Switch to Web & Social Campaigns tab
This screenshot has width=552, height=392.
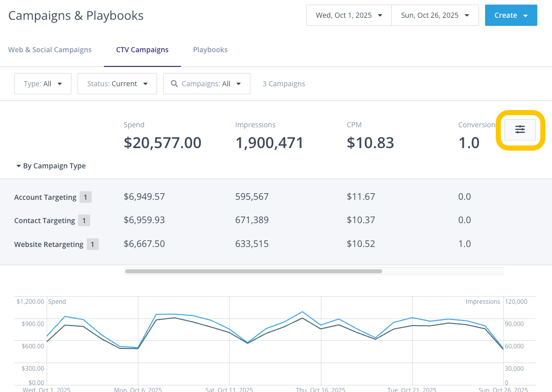50,50
